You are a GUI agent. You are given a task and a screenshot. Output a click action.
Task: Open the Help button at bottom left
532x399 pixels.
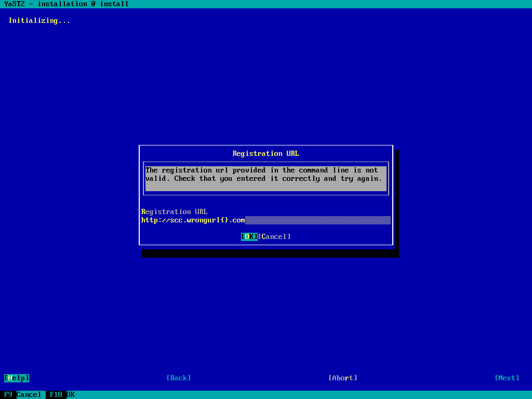[x=17, y=378]
